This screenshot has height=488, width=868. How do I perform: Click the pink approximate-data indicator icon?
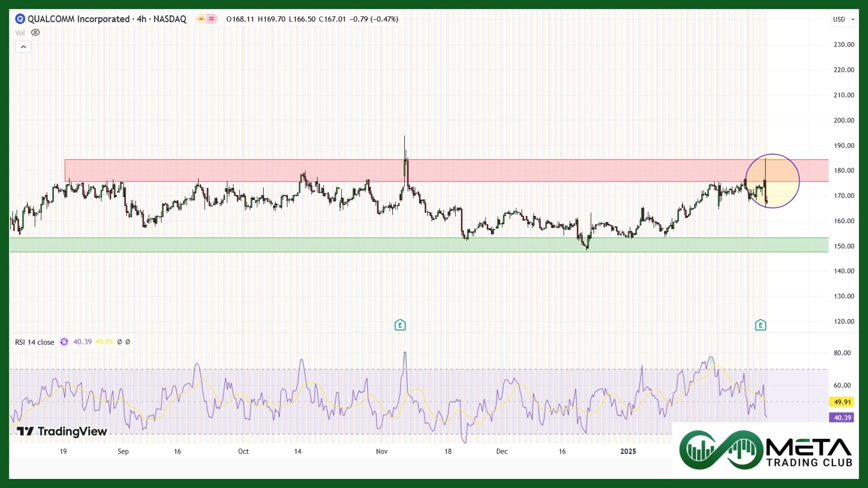click(x=212, y=19)
